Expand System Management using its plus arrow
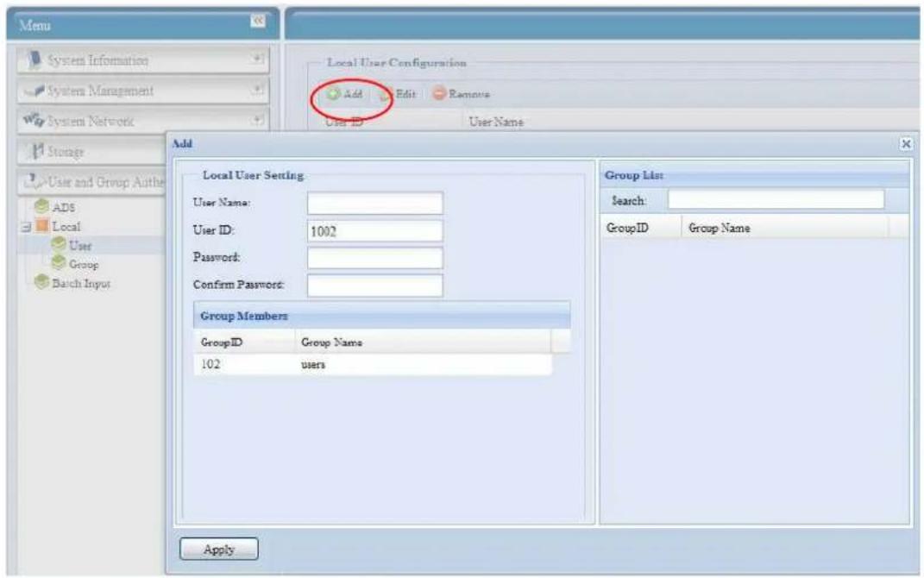924x578 pixels. [x=257, y=90]
